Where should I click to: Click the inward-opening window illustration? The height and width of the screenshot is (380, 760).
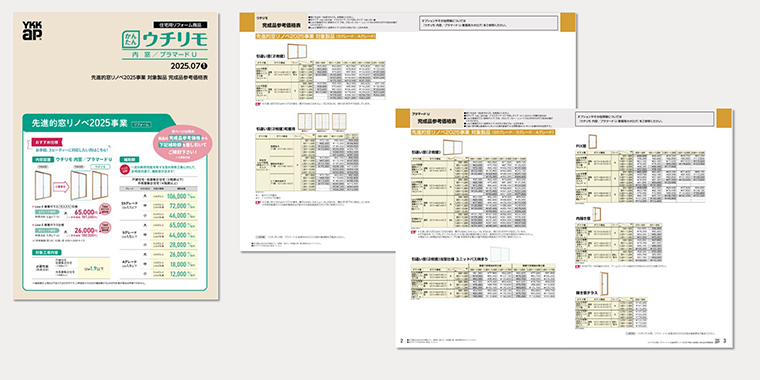tap(597, 214)
